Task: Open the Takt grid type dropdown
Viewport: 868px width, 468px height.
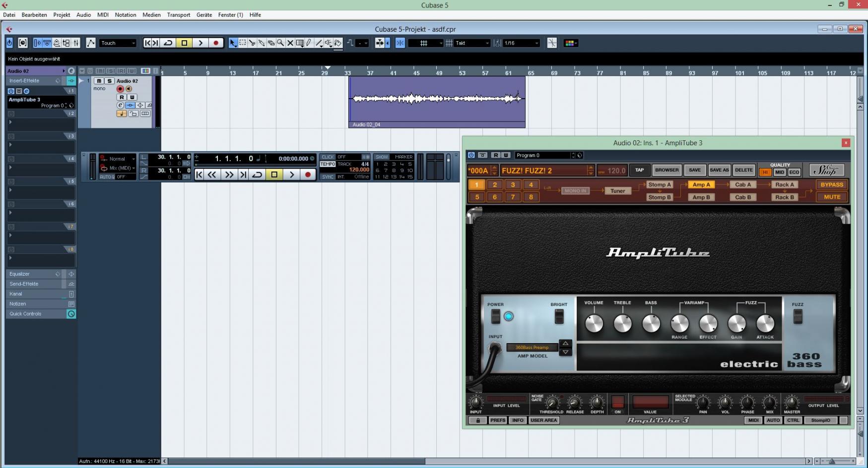Action: [x=472, y=43]
